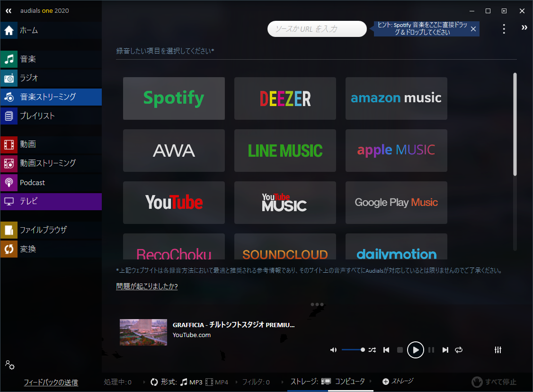Click フィードバックの送信 link
Viewport: 533px width, 392px height.
[51, 383]
